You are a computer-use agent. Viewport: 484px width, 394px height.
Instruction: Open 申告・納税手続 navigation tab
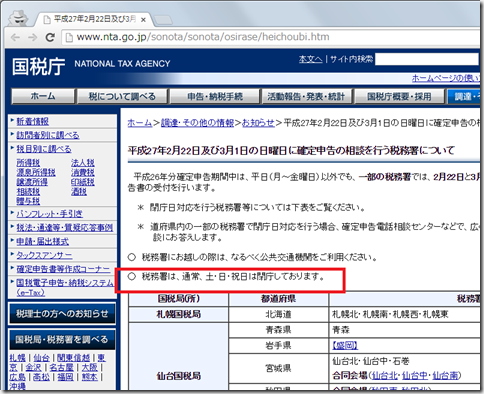[x=215, y=96]
